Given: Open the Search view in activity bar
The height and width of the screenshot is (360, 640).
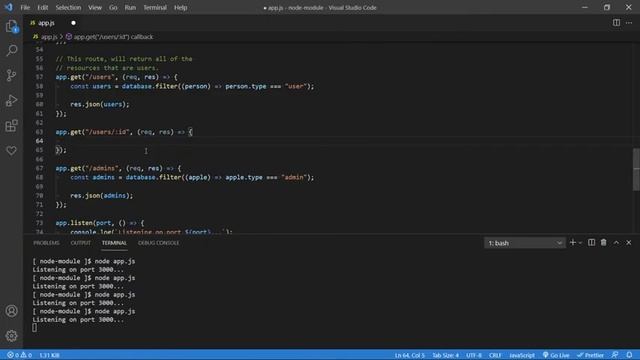Looking at the screenshot, I should pos(11,51).
